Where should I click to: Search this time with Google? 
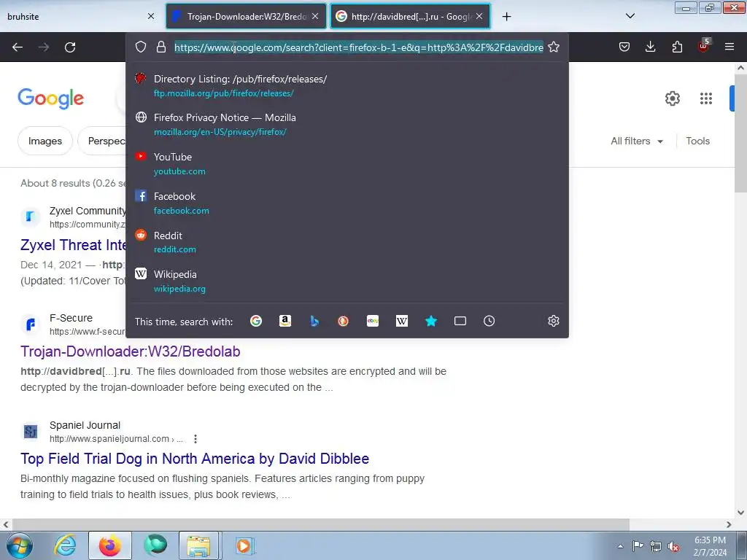pyautogui.click(x=256, y=321)
